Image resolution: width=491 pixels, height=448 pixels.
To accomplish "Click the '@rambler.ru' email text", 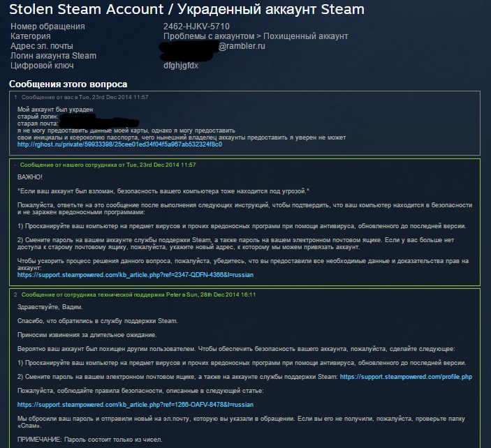I will click(242, 46).
